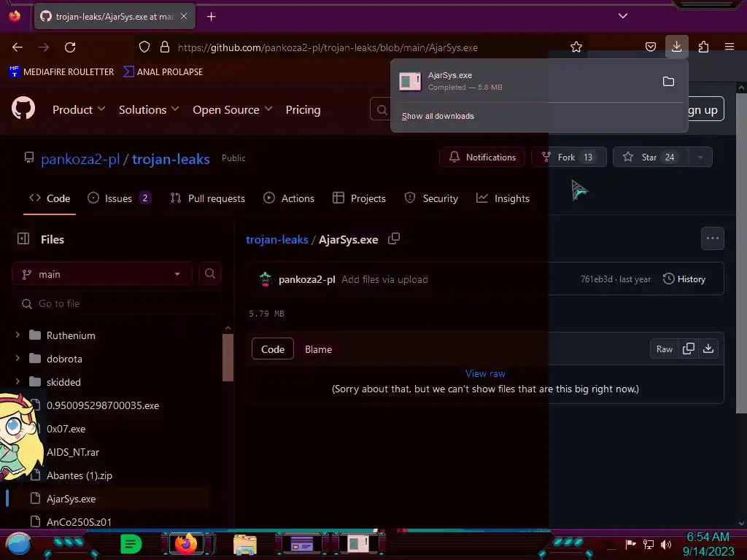The width and height of the screenshot is (747, 560).
Task: Open the Pocket save icon
Action: [x=650, y=47]
